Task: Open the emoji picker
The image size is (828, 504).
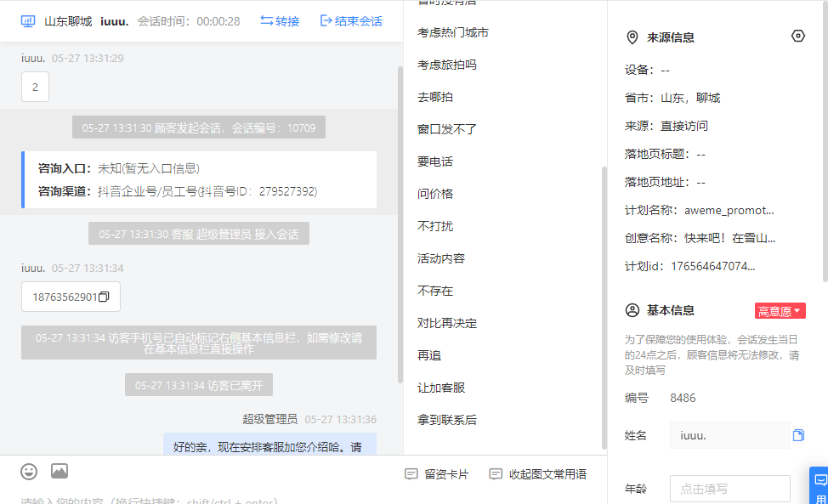Action: pyautogui.click(x=29, y=472)
